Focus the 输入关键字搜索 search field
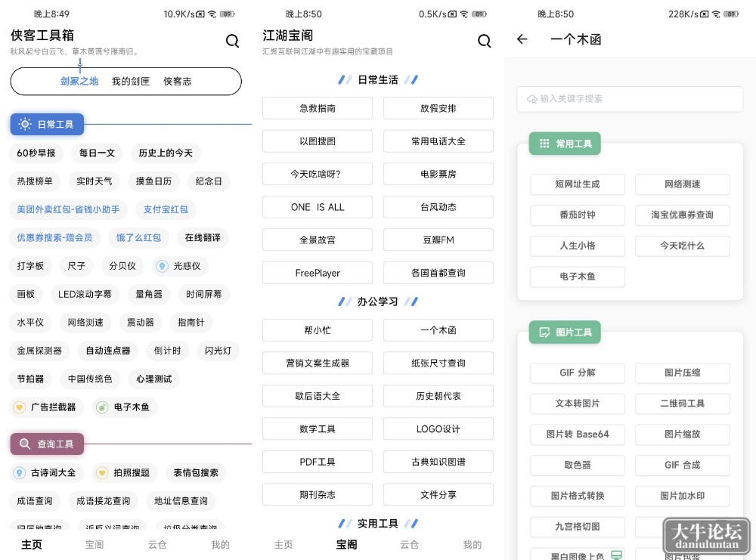This screenshot has width=756, height=560. pos(630,99)
